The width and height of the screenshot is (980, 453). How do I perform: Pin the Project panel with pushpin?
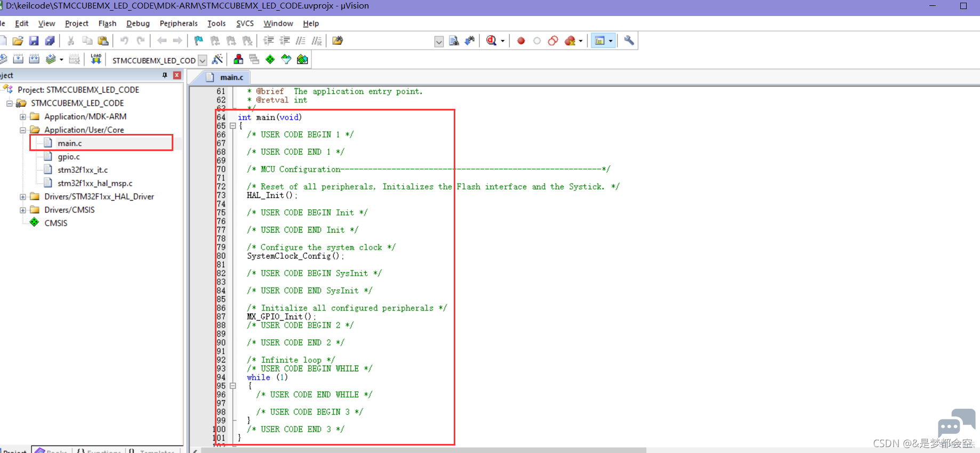click(x=165, y=75)
